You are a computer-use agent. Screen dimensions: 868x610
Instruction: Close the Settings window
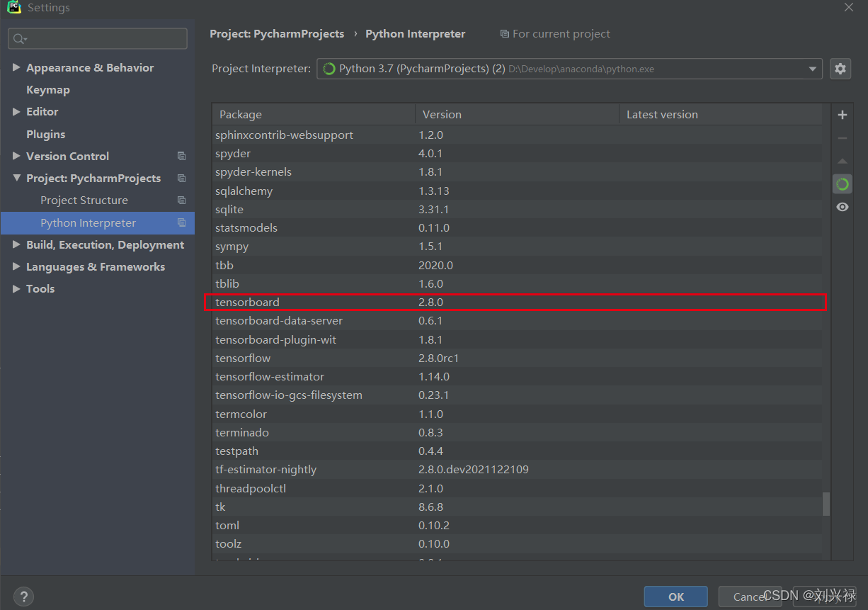click(848, 7)
